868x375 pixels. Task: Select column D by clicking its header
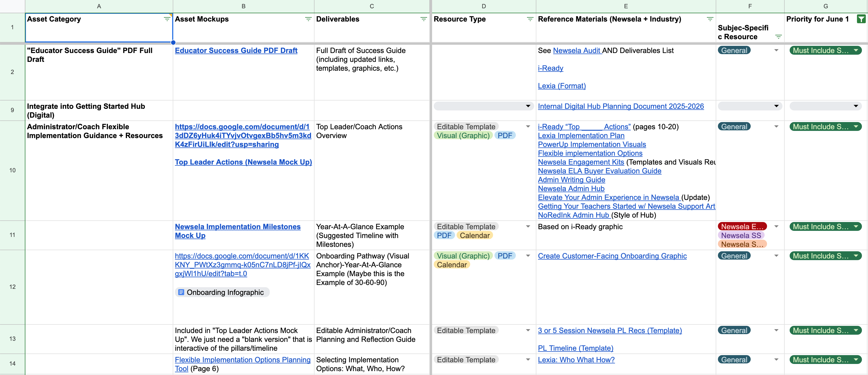point(484,6)
